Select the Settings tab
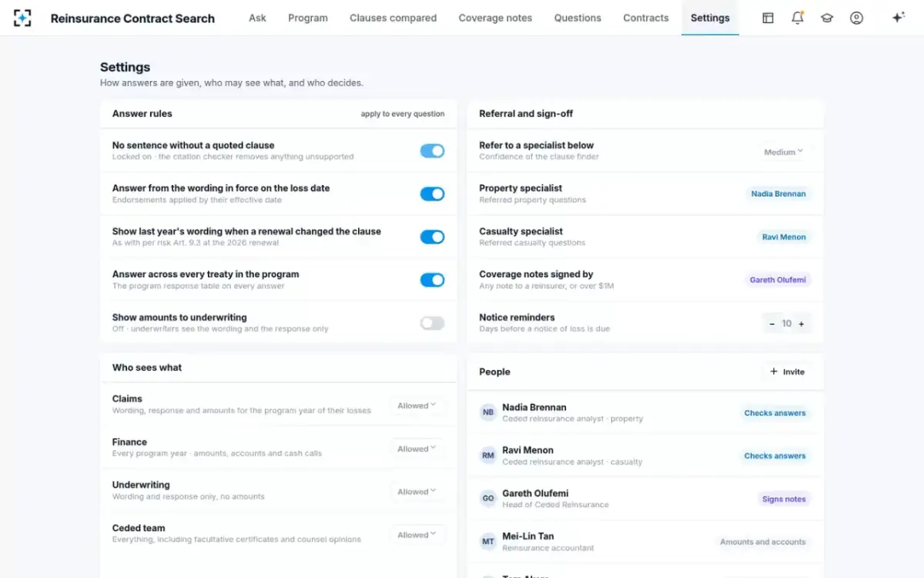 pos(710,18)
